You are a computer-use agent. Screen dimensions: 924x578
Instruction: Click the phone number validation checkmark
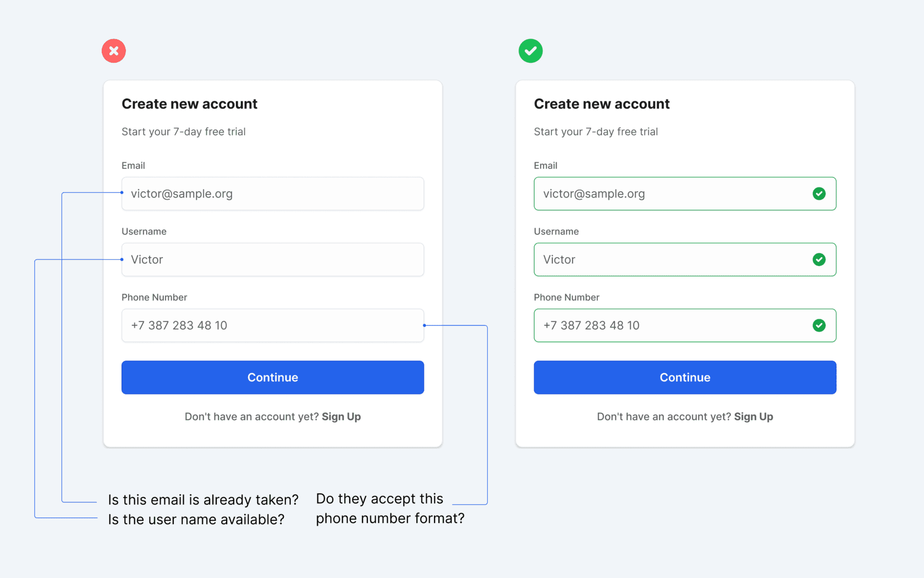(x=818, y=325)
